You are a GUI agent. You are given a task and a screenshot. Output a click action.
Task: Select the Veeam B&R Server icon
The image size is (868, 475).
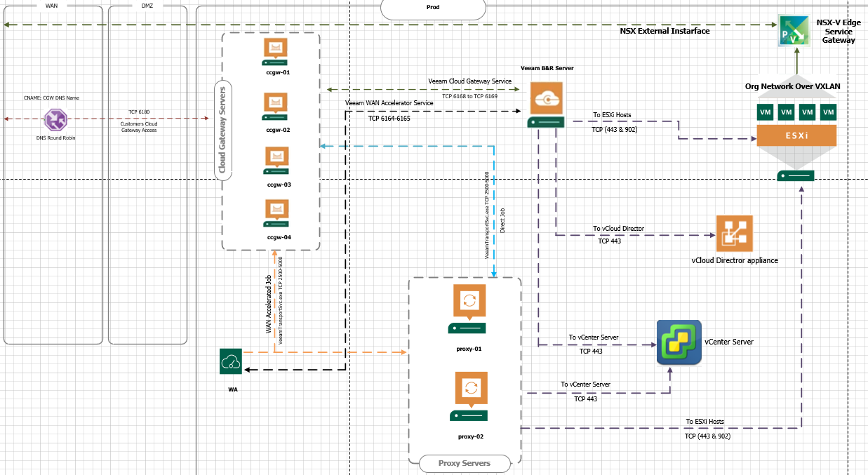(x=547, y=105)
